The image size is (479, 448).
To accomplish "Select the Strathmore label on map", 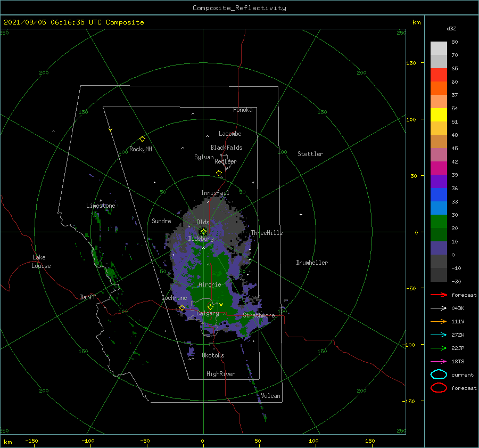I will click(x=259, y=315).
